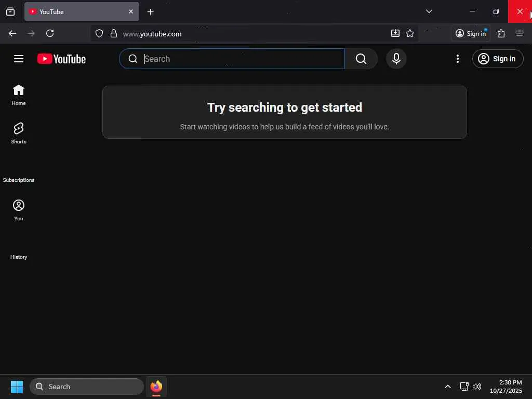View site security lock icon information

pos(114,33)
